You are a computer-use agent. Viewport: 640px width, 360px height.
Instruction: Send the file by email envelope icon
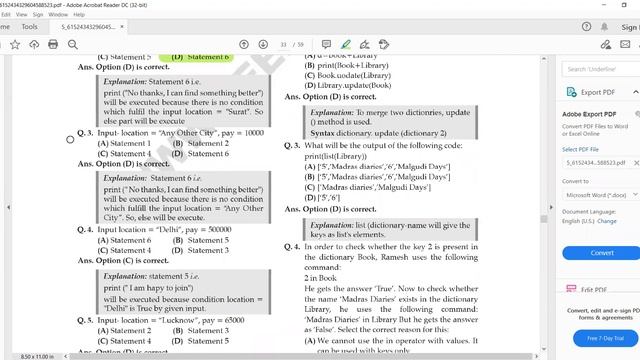coord(625,44)
